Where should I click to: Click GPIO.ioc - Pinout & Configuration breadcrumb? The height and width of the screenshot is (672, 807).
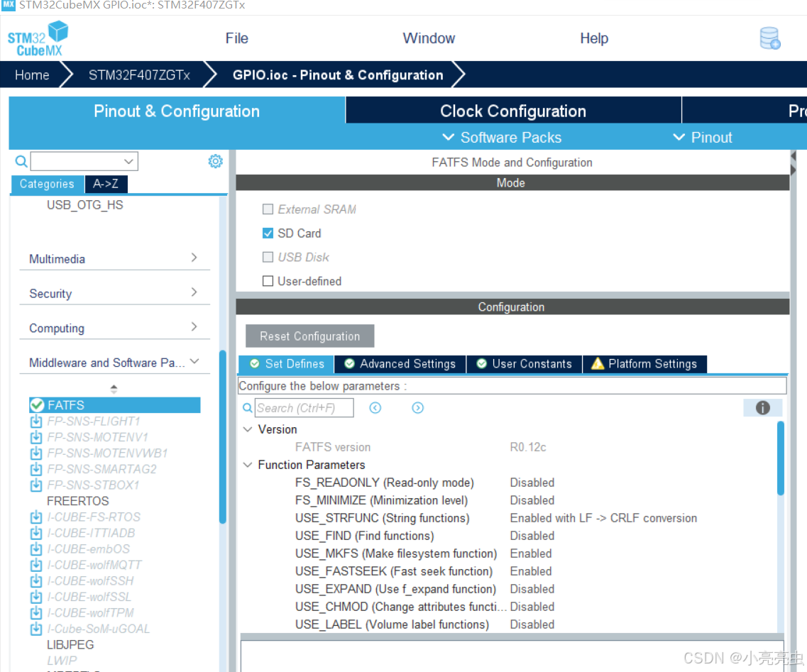(x=338, y=75)
